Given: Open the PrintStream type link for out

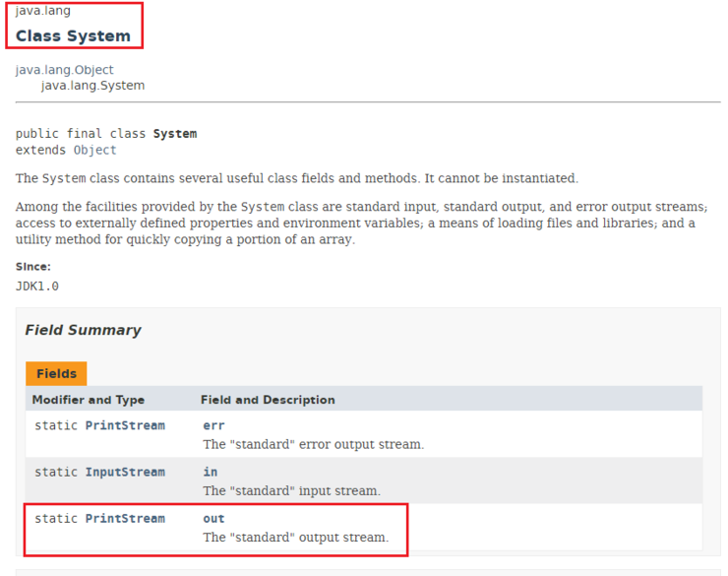Looking at the screenshot, I should tap(125, 518).
